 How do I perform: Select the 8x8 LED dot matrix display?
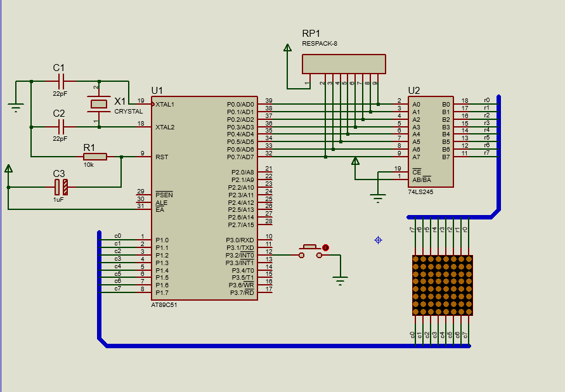(x=443, y=285)
